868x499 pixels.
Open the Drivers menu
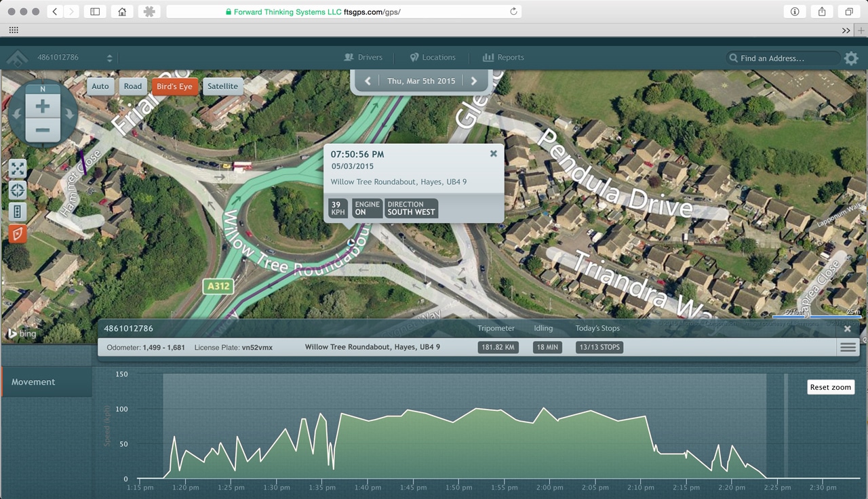click(x=363, y=58)
